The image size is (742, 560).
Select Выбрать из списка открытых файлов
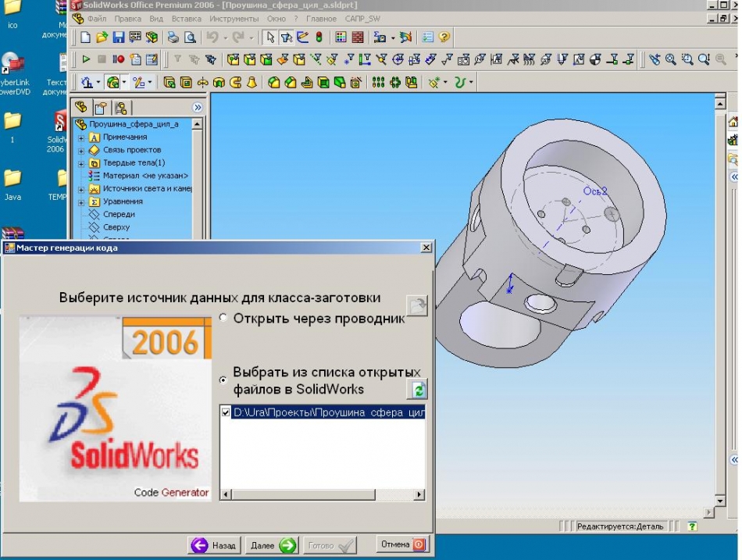point(223,380)
